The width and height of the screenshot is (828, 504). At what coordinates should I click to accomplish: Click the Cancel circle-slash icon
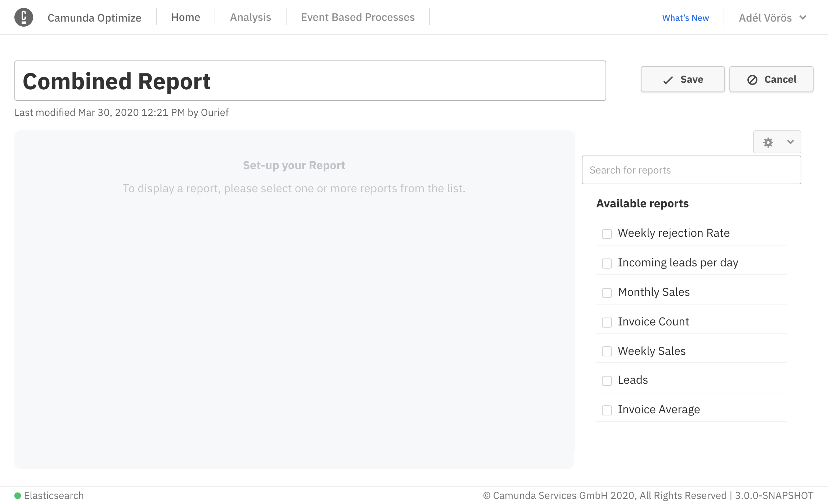[x=752, y=80]
